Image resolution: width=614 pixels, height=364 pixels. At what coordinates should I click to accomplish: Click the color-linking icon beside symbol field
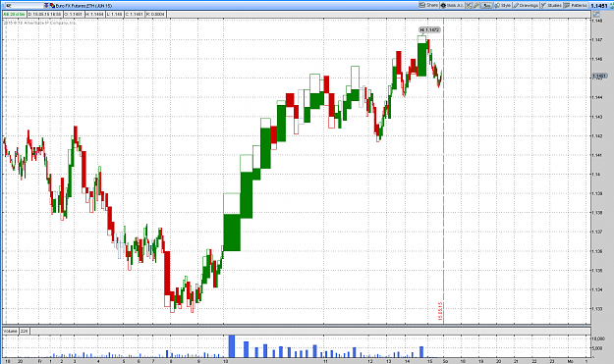click(x=52, y=6)
